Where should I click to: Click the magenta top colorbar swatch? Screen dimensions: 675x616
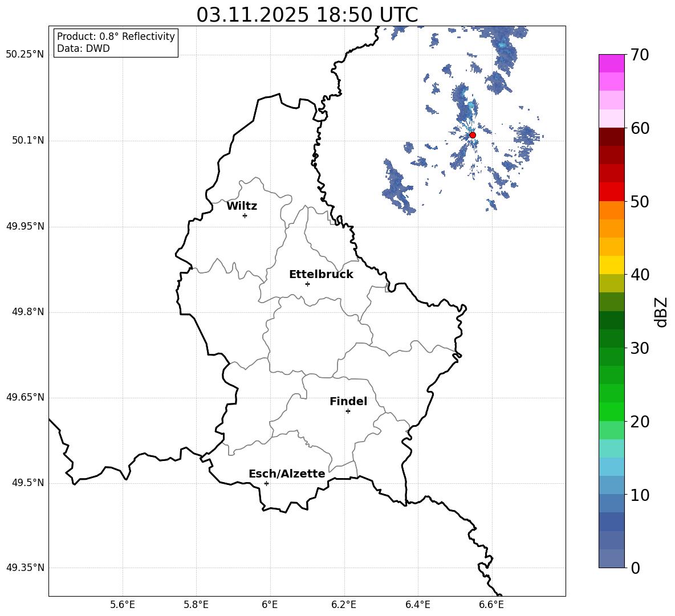[x=612, y=63]
